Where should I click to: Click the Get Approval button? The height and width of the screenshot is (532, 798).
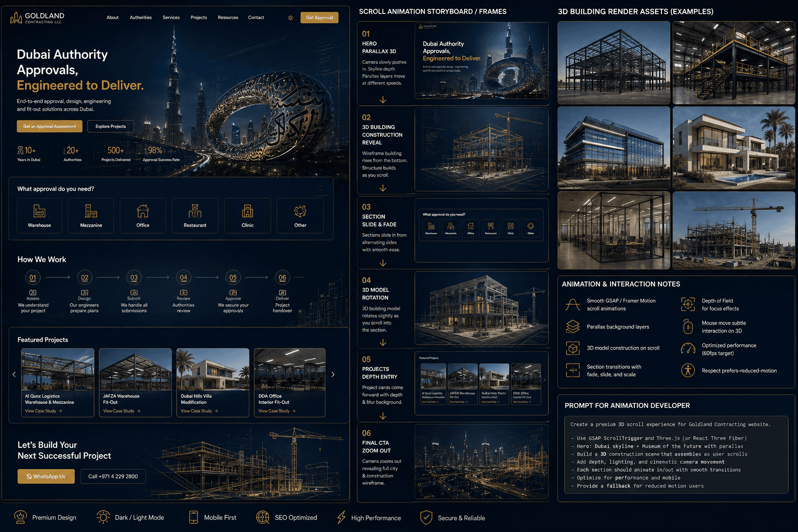(x=320, y=18)
